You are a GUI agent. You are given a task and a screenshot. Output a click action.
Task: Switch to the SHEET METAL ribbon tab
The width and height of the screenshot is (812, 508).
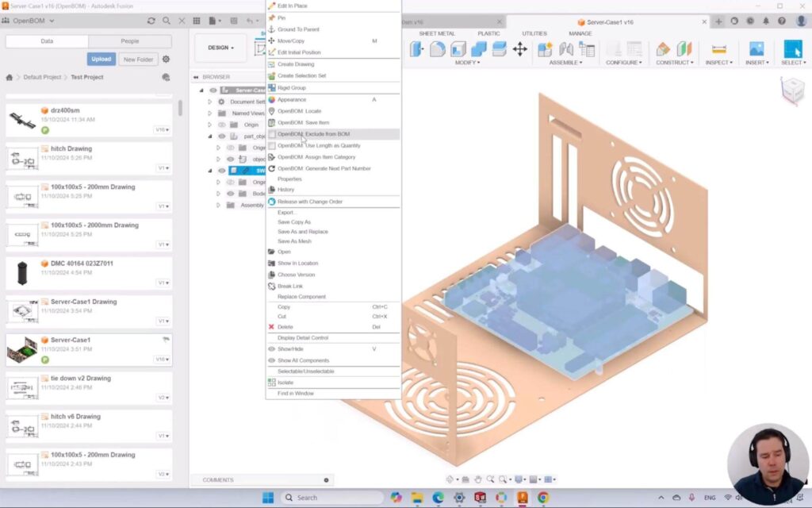tap(437, 33)
